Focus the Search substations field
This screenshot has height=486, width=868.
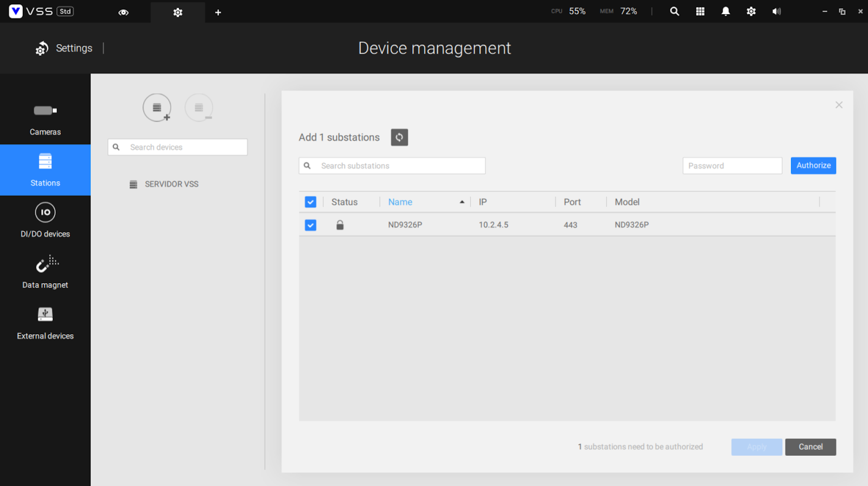click(x=392, y=165)
